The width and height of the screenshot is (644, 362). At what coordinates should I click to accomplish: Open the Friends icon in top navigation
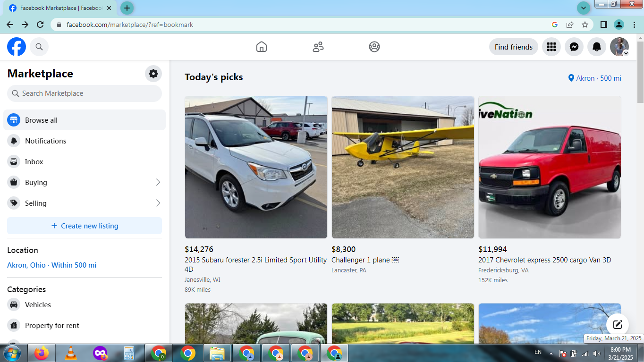coord(318,47)
